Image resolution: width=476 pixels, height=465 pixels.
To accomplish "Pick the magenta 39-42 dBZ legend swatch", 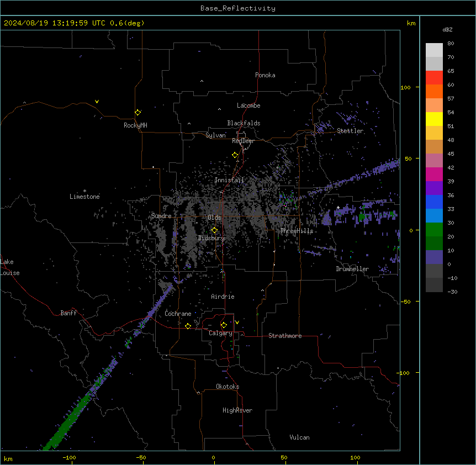I will [x=434, y=174].
